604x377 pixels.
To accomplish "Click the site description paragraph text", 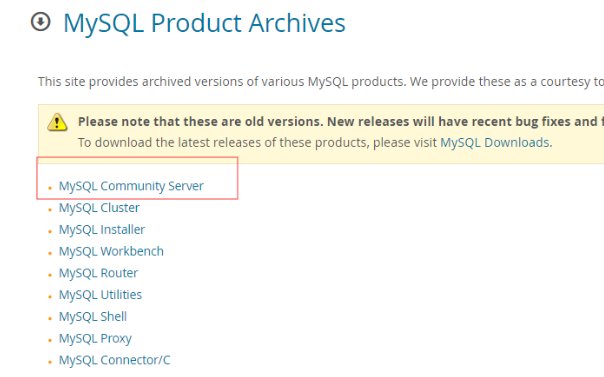I will (321, 82).
